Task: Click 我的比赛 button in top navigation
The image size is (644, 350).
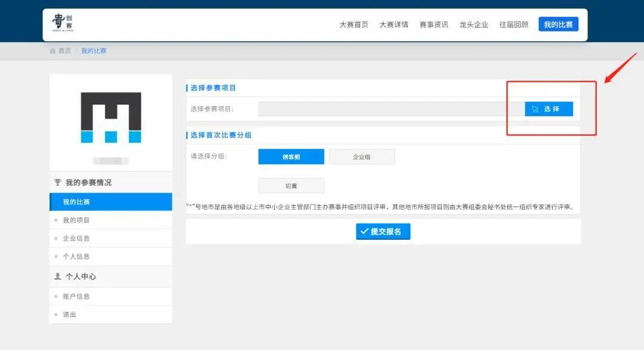Action: (x=558, y=24)
